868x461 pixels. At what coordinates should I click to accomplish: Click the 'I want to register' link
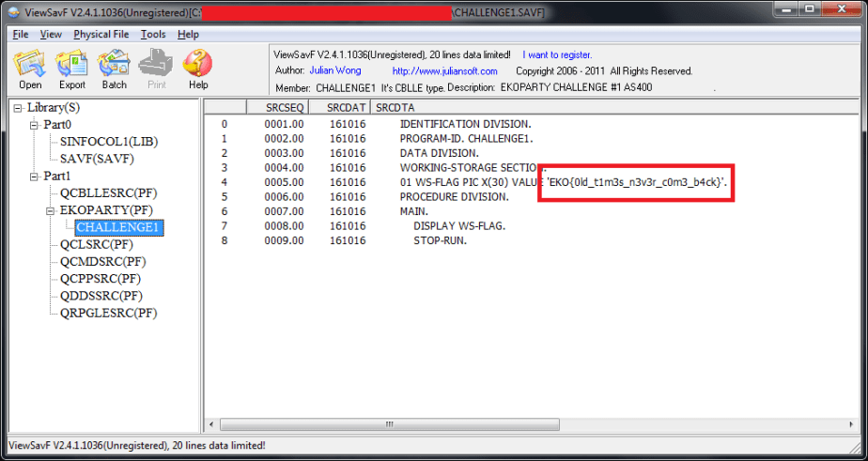click(557, 54)
